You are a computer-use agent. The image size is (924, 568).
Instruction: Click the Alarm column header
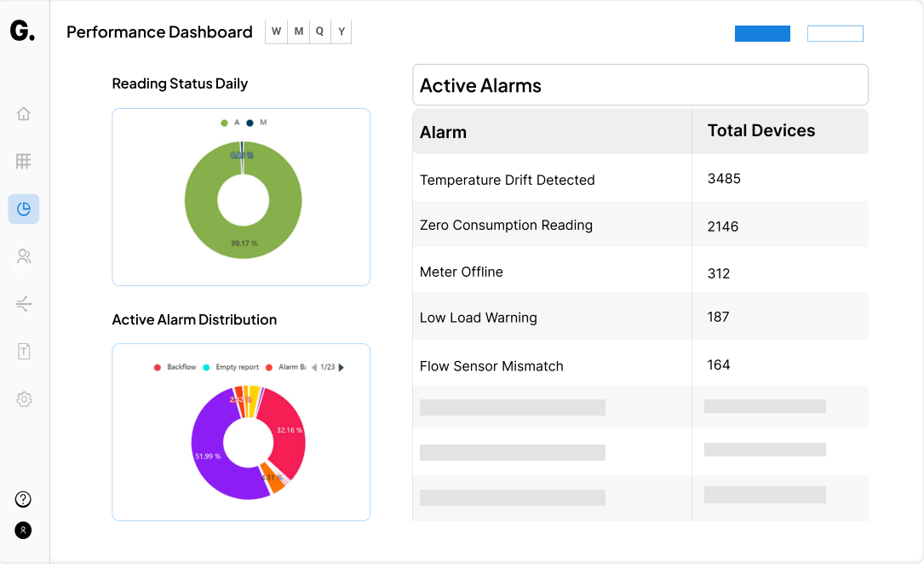tap(443, 133)
